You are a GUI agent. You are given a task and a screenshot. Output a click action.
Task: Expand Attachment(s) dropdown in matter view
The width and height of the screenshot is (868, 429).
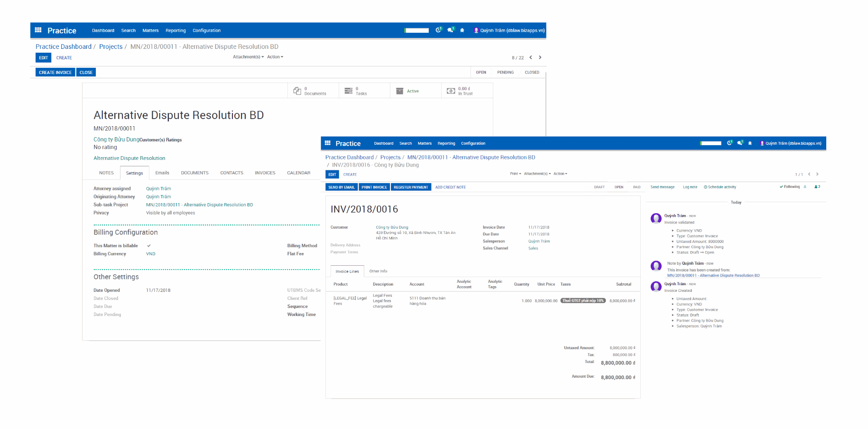[x=248, y=57]
